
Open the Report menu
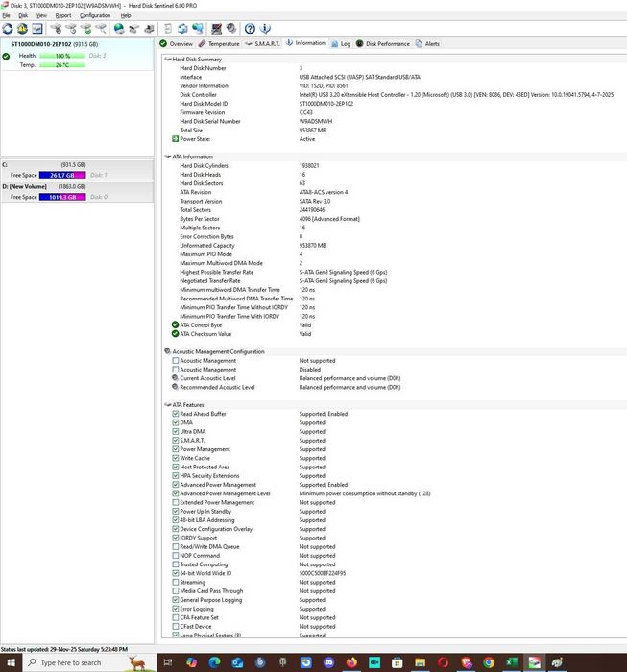(63, 15)
